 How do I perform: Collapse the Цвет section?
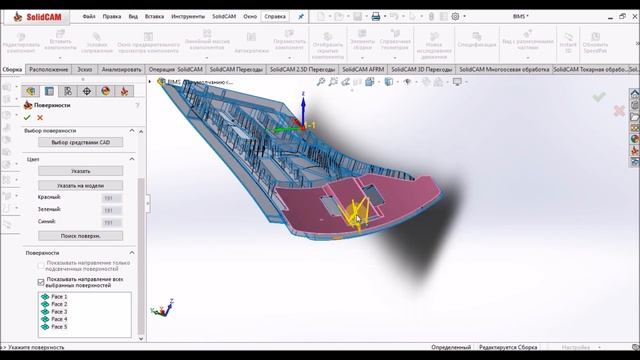click(132, 159)
